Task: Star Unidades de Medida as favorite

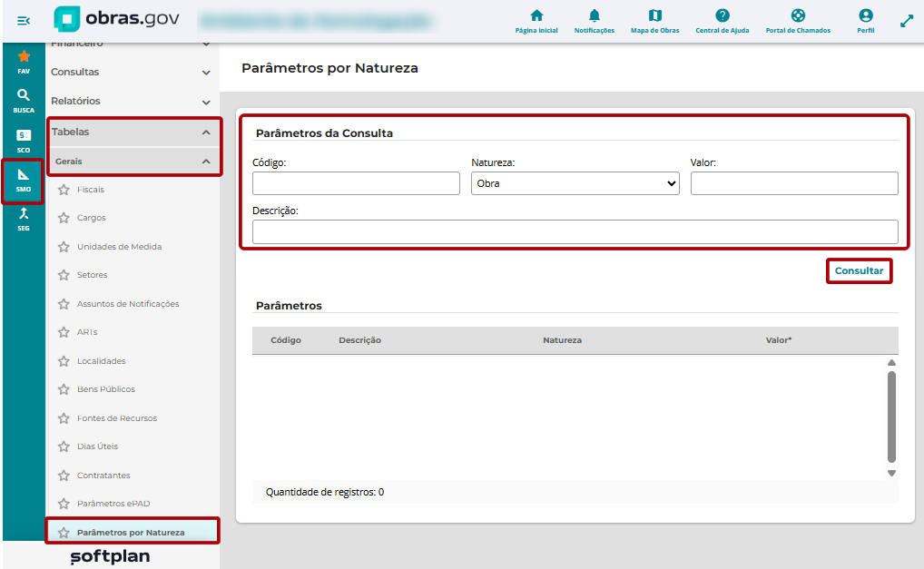Action: click(x=64, y=247)
